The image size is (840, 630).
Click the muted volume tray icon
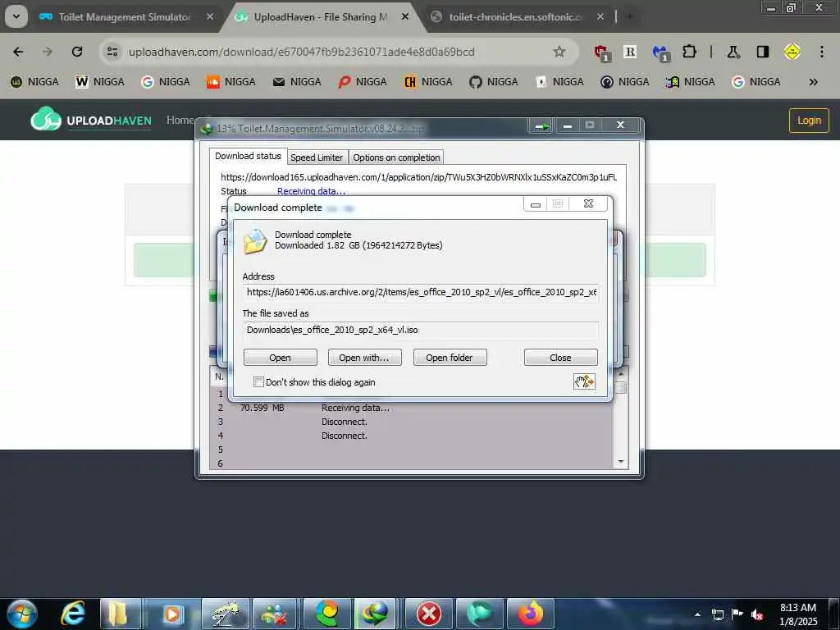coord(757,614)
